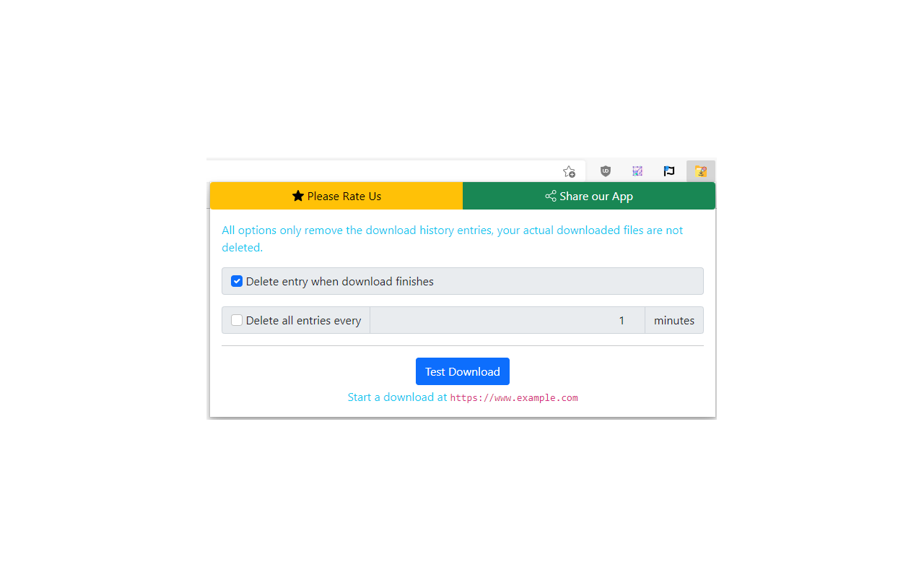Focus the minutes interval number field
Viewport: 924px width, 578px height.
pyautogui.click(x=507, y=320)
